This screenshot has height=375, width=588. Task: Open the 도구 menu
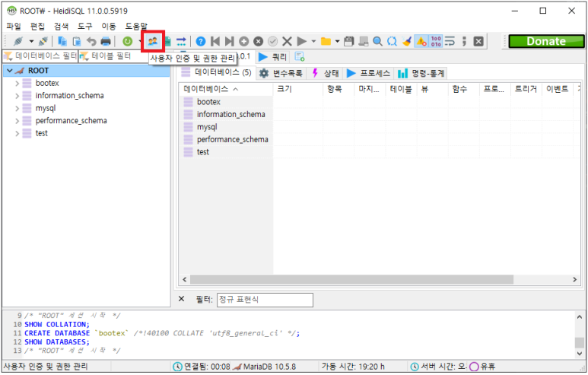click(x=84, y=26)
